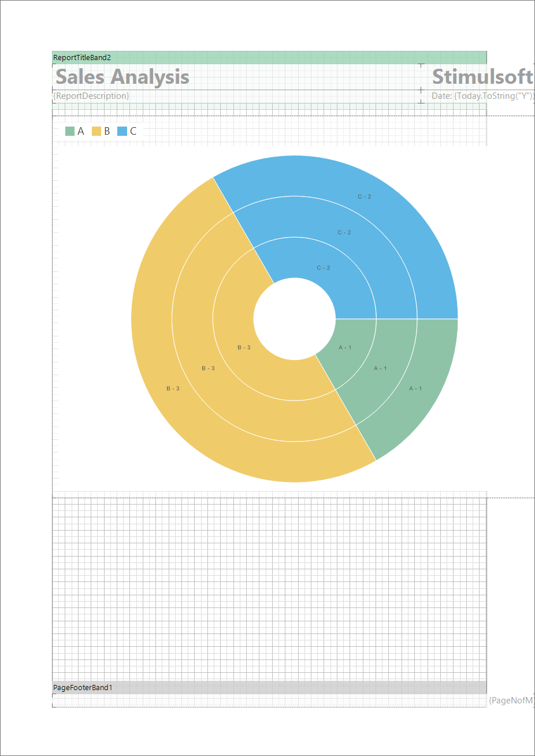Click the outer ring C - 2 label
This screenshot has height=756, width=535.
coord(365,197)
